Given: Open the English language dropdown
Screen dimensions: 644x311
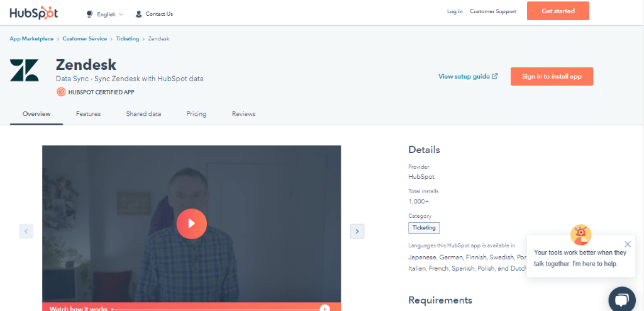Looking at the screenshot, I should 109,14.
